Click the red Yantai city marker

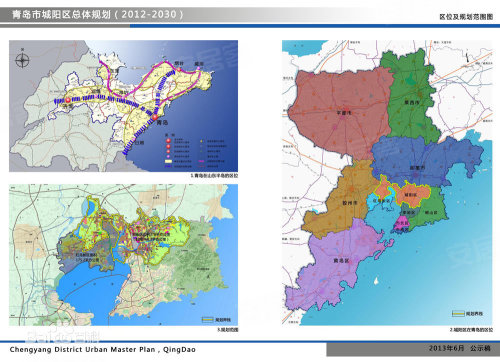click(x=179, y=69)
